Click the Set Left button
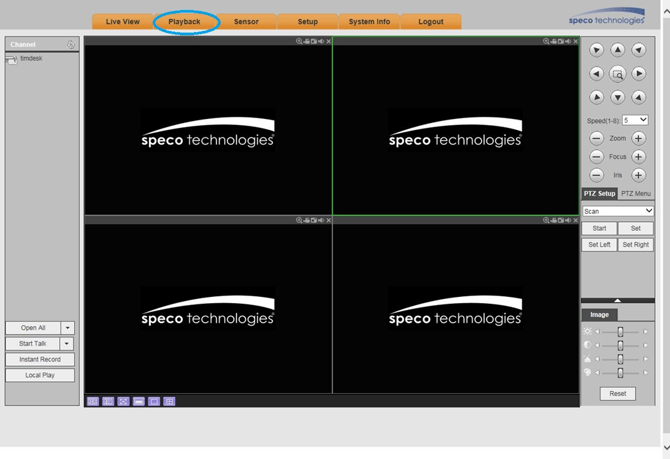The width and height of the screenshot is (670, 459). click(599, 244)
